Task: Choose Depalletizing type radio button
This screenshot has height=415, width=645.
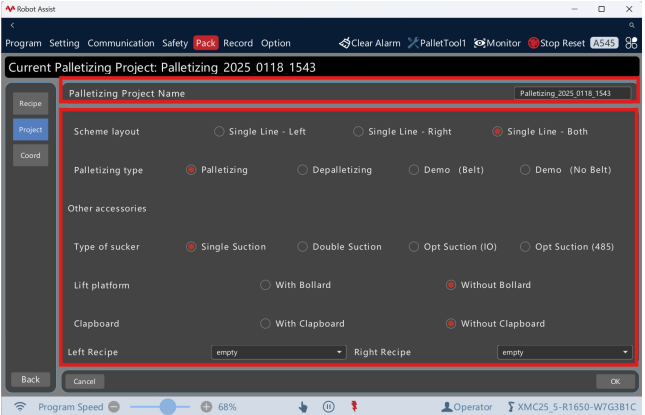Action: tap(302, 170)
